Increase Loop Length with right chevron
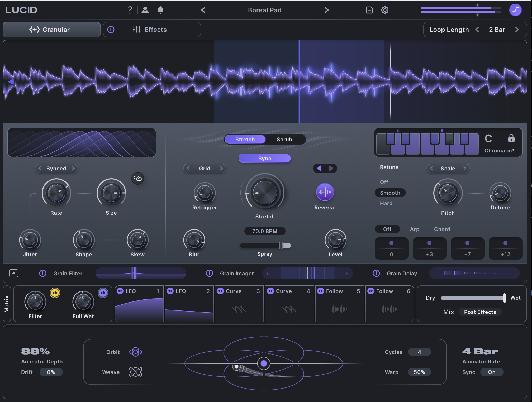The image size is (532, 402). point(517,30)
